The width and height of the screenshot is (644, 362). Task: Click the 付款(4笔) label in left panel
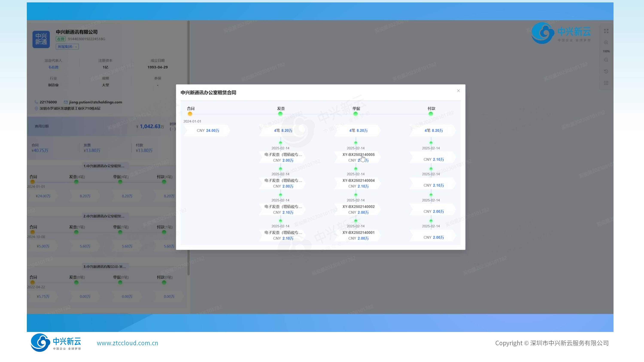(164, 177)
